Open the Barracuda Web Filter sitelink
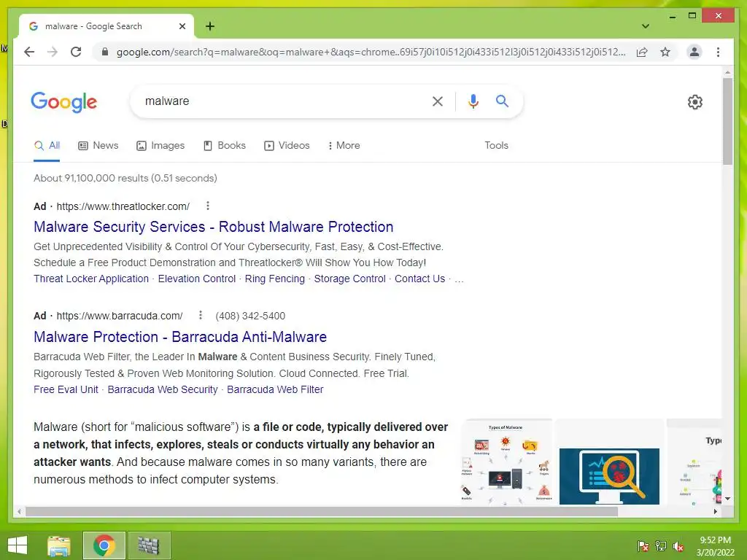The image size is (747, 560). 275,389
